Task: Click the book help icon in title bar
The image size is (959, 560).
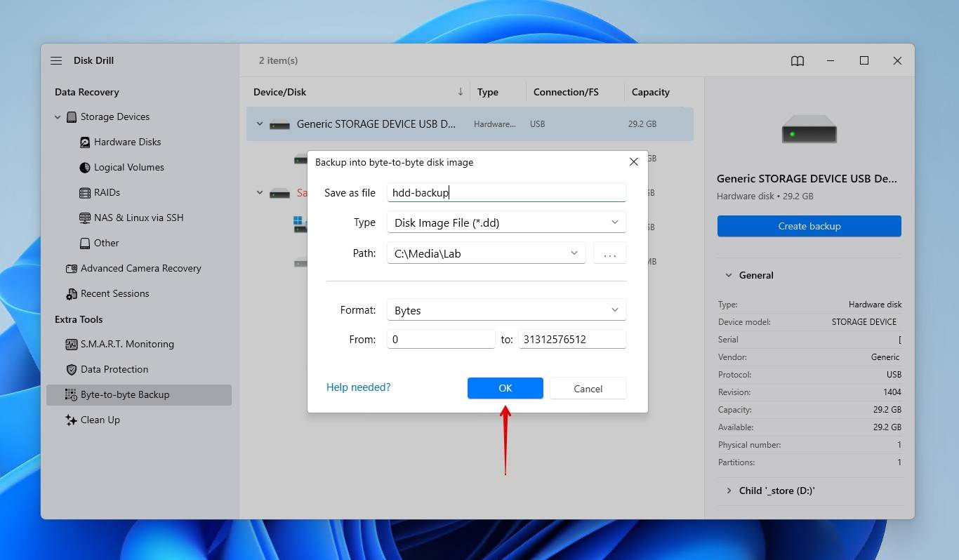Action: pyautogui.click(x=798, y=61)
